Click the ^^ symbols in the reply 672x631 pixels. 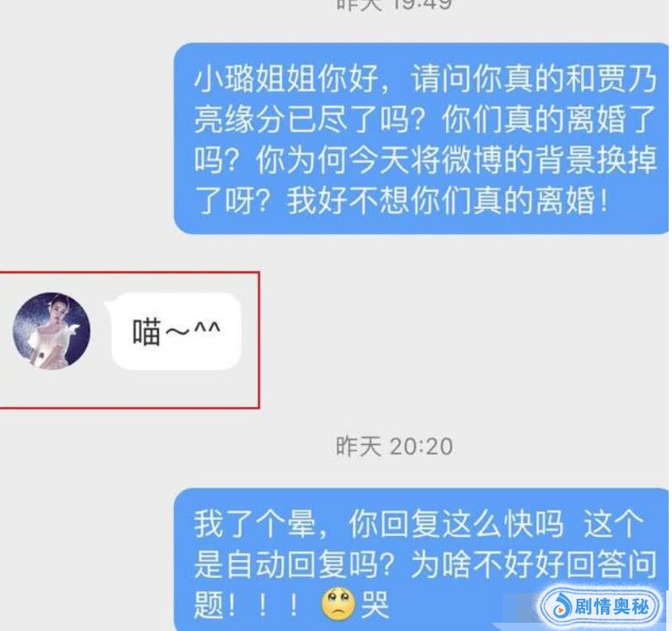pos(207,328)
